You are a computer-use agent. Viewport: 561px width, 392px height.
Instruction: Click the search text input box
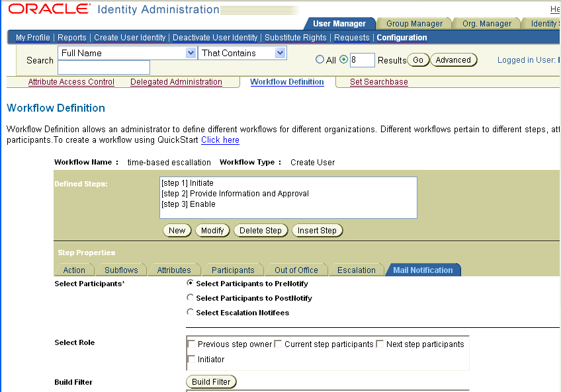(104, 67)
